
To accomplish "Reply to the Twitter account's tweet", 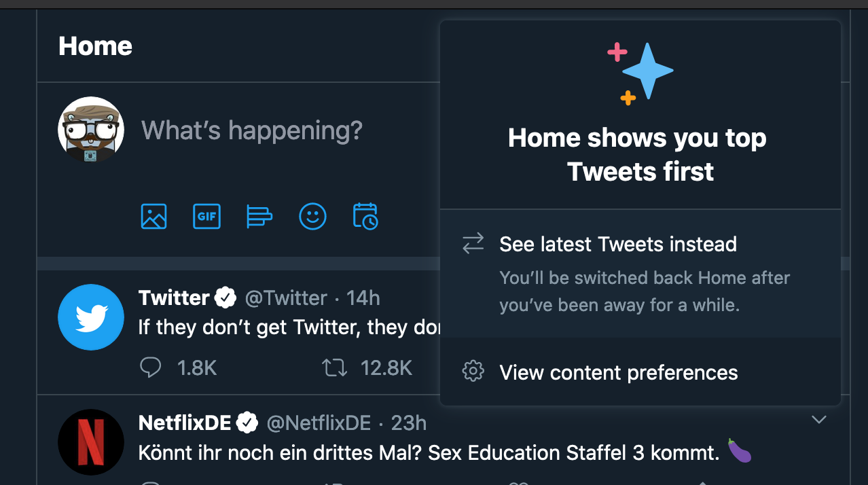I will (x=150, y=368).
